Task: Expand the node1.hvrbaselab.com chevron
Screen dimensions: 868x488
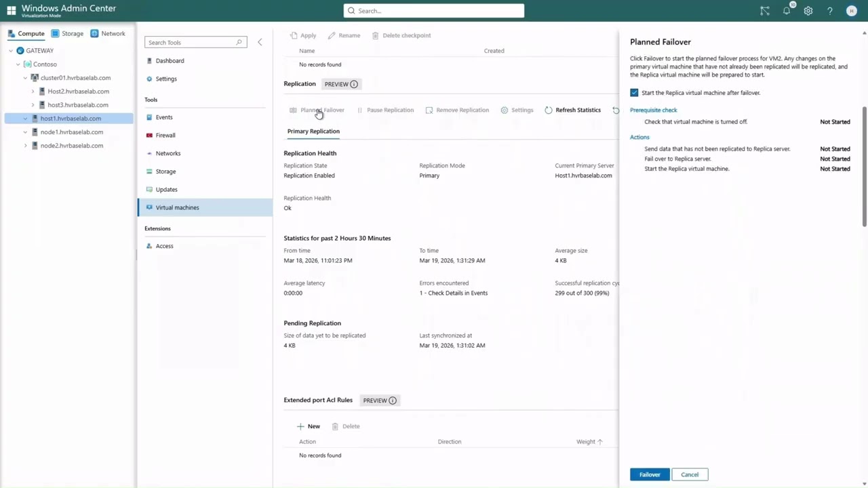Action: coord(26,132)
